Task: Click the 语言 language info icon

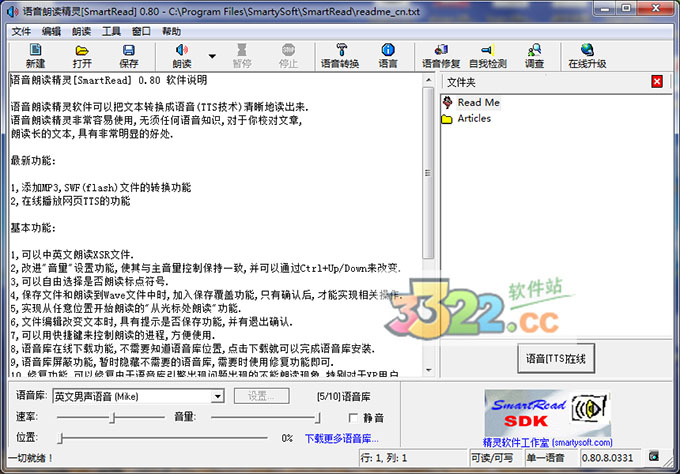Action: 388,56
